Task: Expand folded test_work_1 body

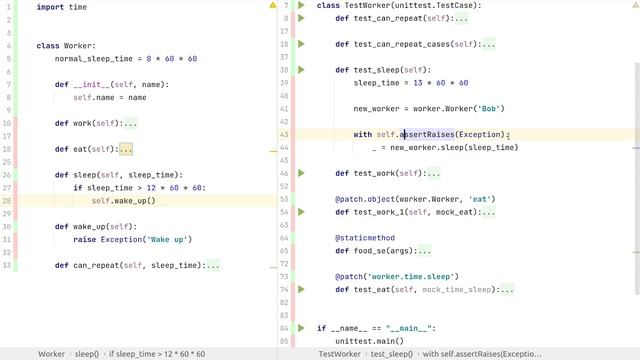Action: tap(489, 212)
